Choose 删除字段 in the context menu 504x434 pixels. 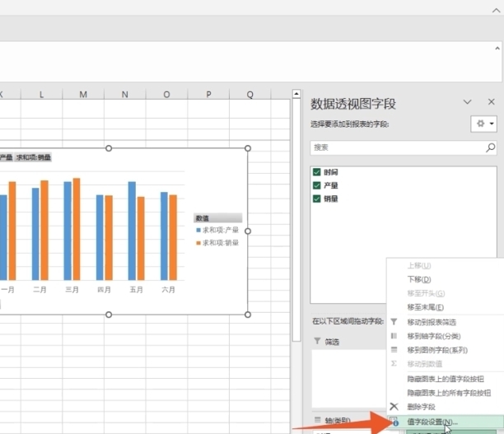(422, 407)
